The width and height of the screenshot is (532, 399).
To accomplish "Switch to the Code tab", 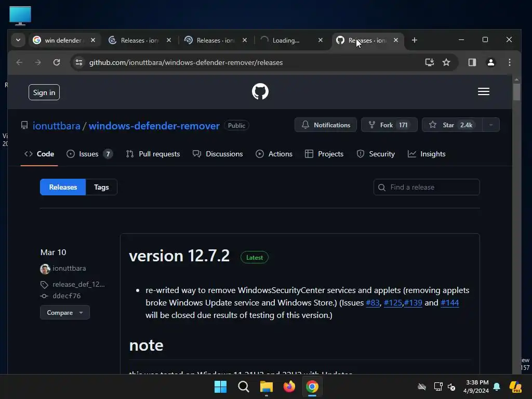I will coord(39,154).
